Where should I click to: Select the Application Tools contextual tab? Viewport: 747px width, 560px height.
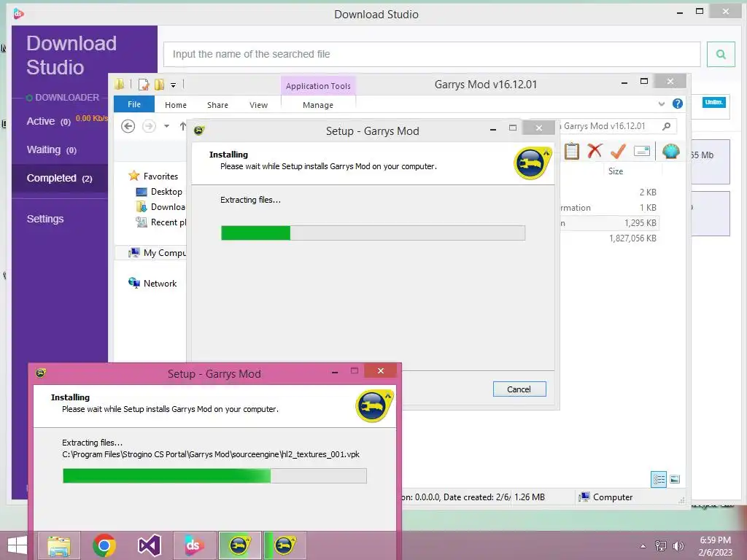coord(318,86)
